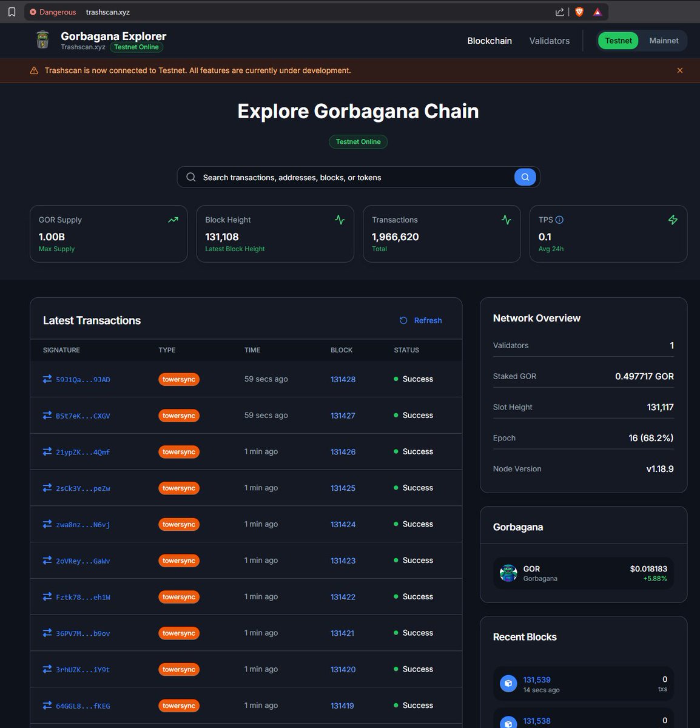Click the Gorbagana trash can logo

(x=42, y=40)
